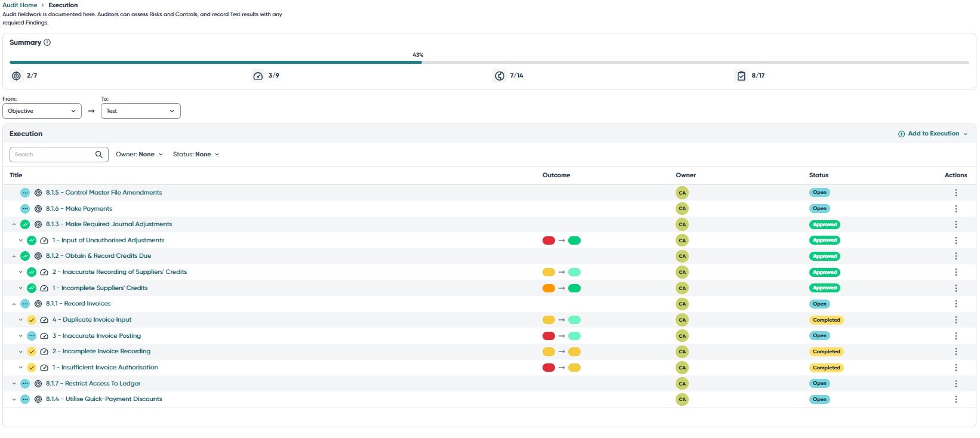Open actions menu for Incomplete Invoice Recording
Screen dimensions: 980x438
coord(956,351)
